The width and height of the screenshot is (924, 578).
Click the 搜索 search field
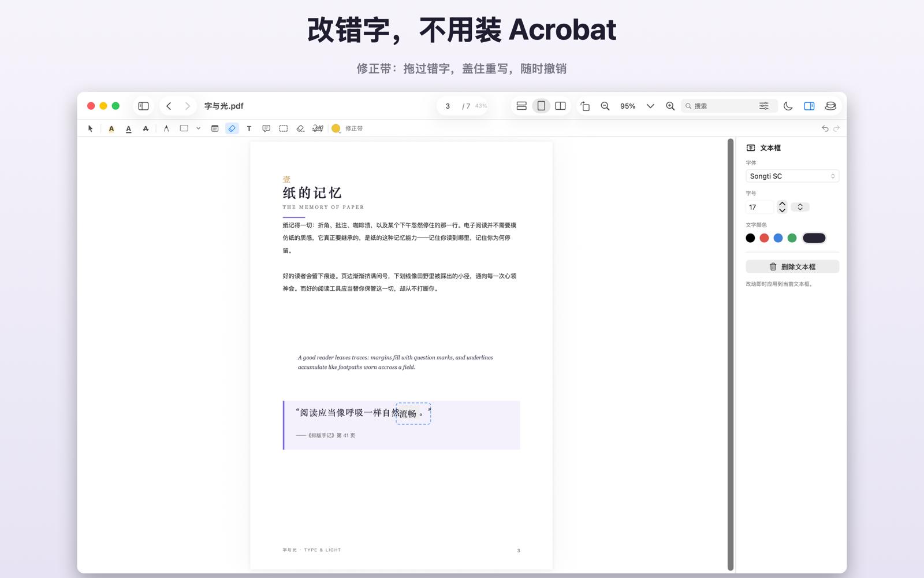pyautogui.click(x=720, y=106)
